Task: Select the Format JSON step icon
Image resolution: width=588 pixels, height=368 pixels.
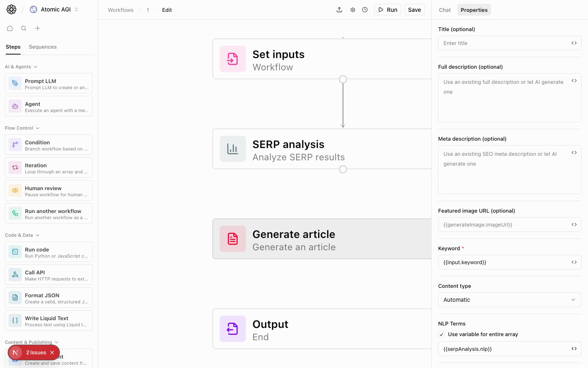Action: coord(15,298)
